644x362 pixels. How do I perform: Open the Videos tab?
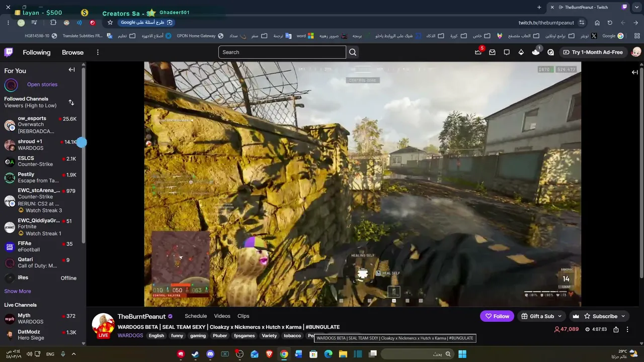click(x=222, y=316)
